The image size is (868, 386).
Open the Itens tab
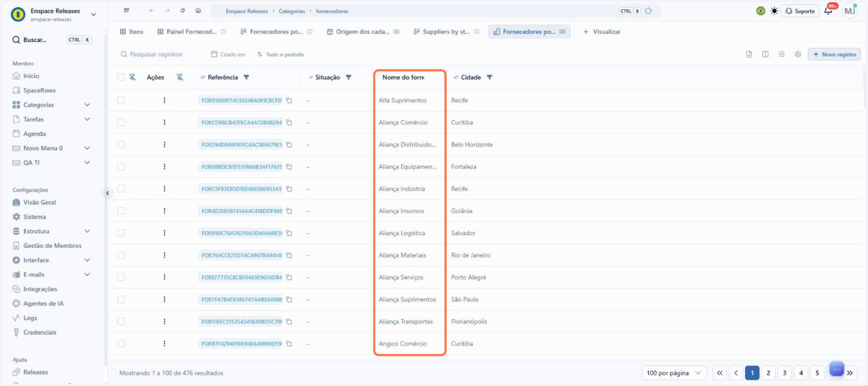132,32
